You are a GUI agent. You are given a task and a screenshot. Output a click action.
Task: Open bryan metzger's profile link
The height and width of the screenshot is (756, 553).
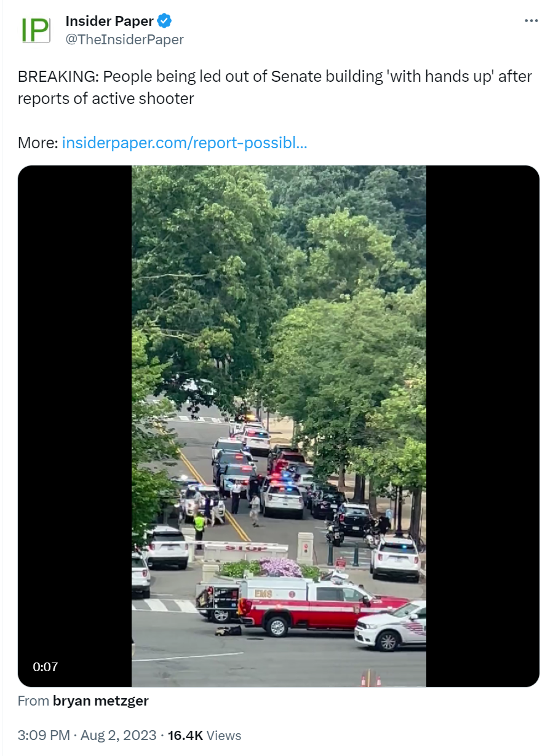(100, 701)
